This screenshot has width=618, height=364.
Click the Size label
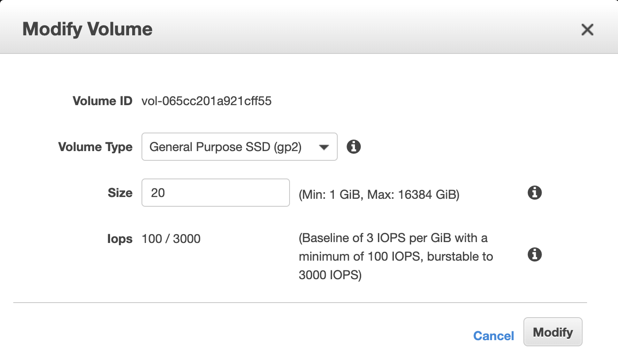(120, 193)
